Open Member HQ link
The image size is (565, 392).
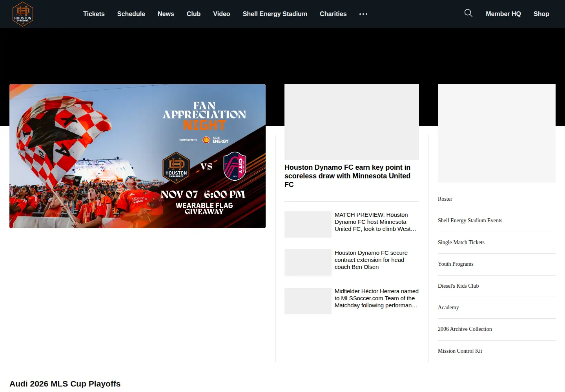point(503,14)
